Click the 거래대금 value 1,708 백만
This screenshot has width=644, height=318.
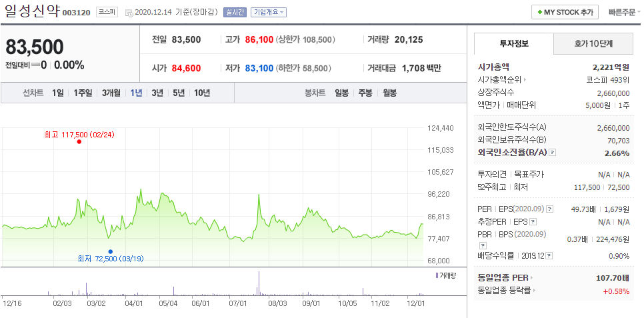[x=421, y=68]
